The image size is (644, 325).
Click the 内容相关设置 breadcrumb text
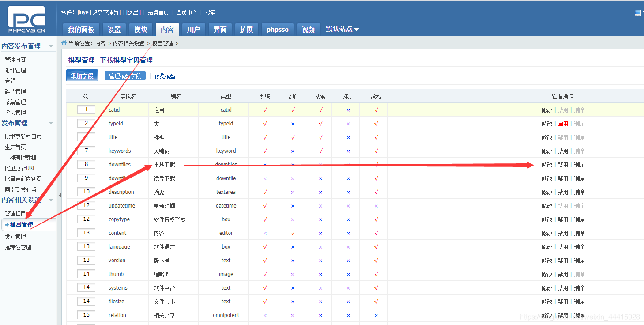(x=129, y=43)
